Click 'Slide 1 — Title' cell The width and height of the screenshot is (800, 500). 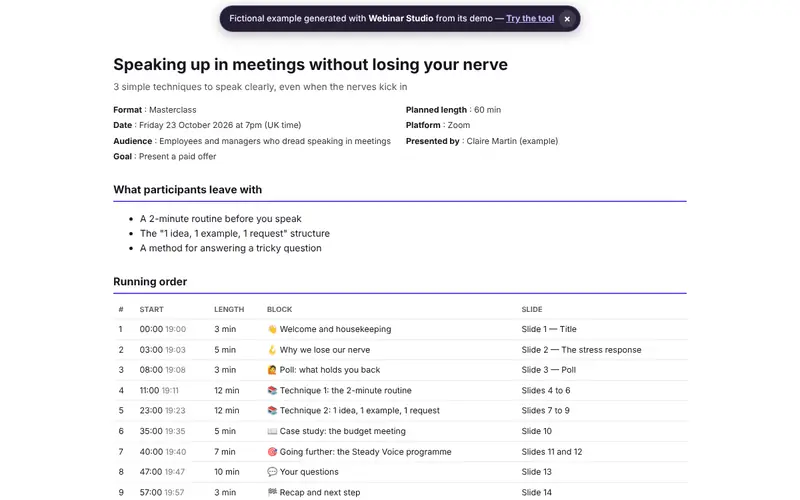[x=549, y=329]
